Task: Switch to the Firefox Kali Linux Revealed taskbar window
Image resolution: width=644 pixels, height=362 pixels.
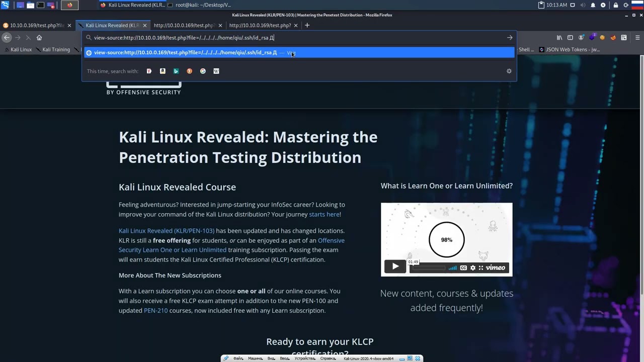Action: pos(132,5)
